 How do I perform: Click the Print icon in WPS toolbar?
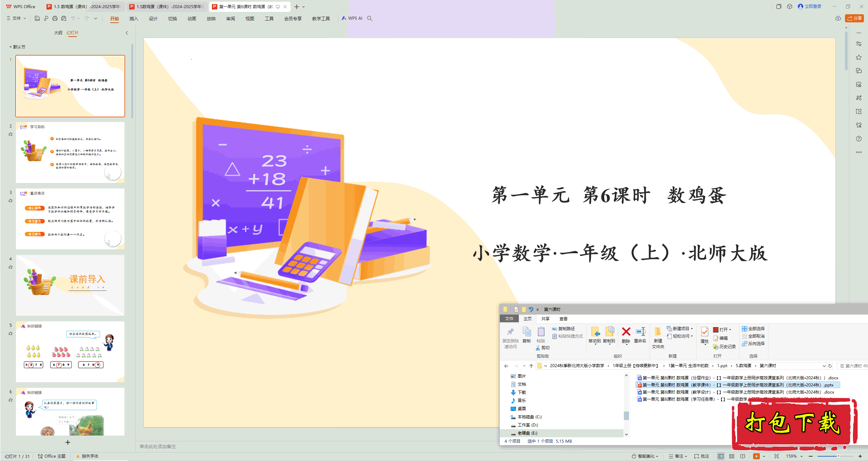point(55,18)
